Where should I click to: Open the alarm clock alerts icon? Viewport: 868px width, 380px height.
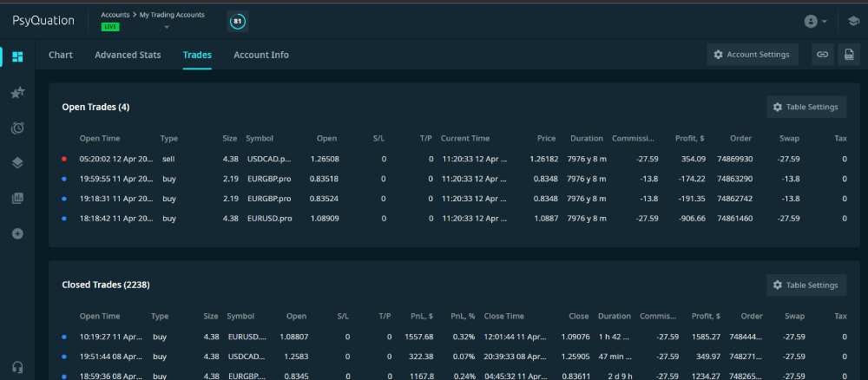click(x=17, y=128)
